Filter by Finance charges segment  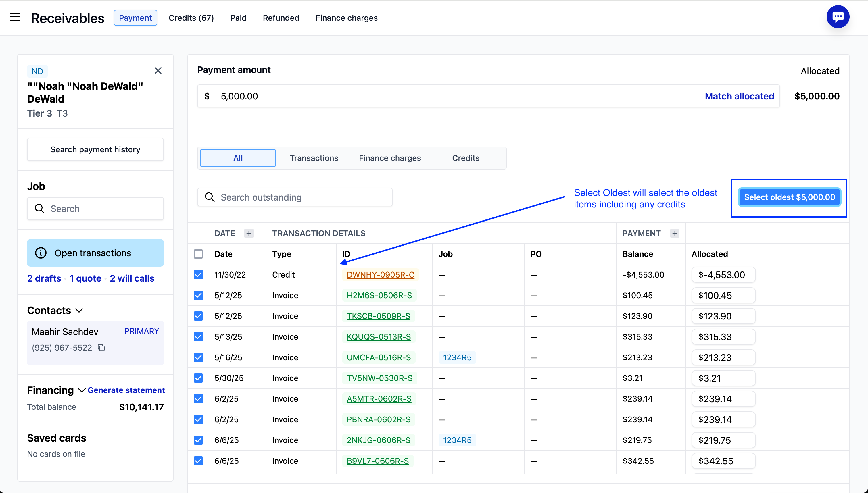[389, 158]
